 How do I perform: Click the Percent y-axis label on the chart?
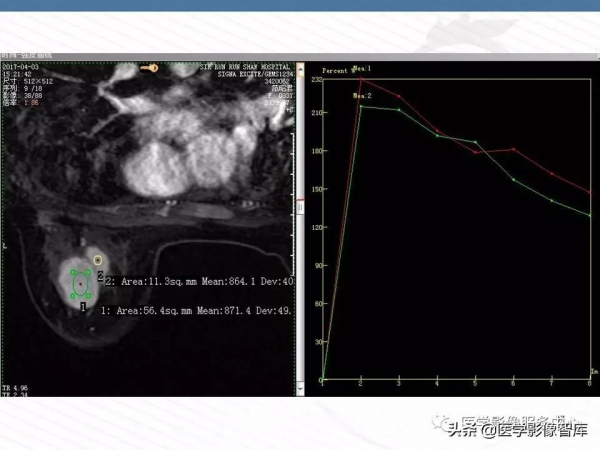(x=333, y=68)
